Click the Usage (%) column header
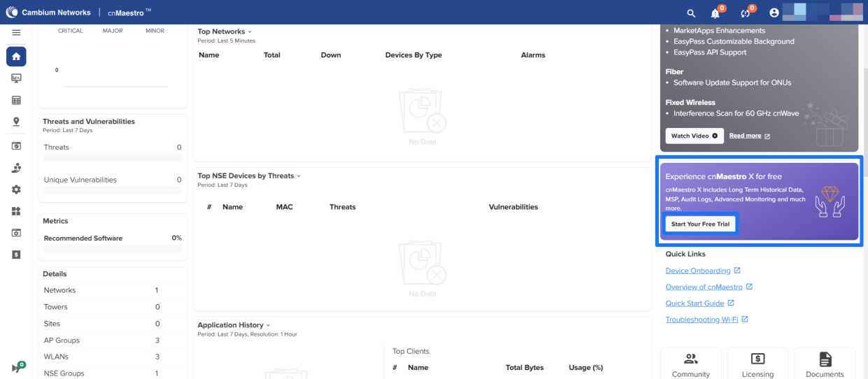Viewport: 868px width, 379px height. pos(586,368)
